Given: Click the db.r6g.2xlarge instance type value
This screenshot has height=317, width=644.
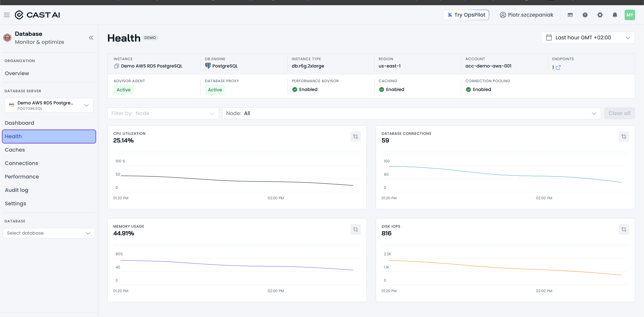Looking at the screenshot, I should click(x=308, y=66).
